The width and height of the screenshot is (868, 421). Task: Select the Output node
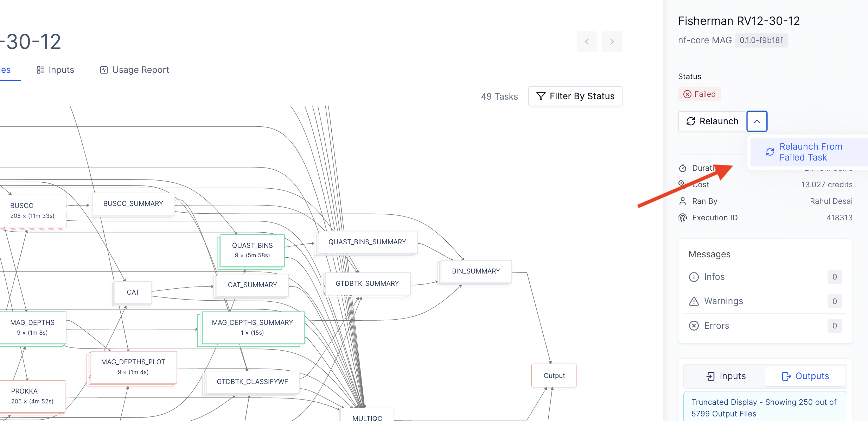pyautogui.click(x=554, y=376)
